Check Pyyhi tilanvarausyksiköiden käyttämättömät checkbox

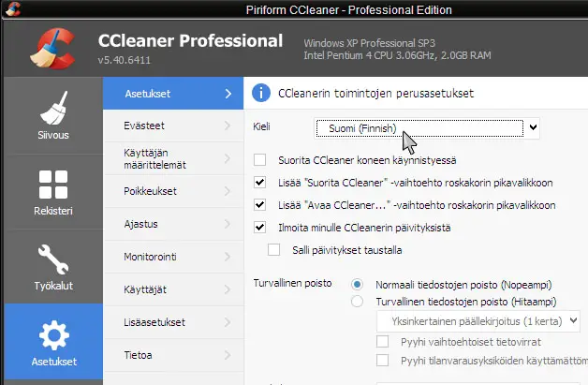pos(383,361)
